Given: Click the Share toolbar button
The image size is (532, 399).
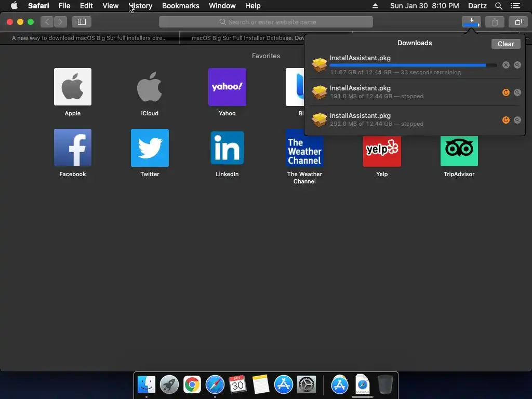Looking at the screenshot, I should pos(495,22).
